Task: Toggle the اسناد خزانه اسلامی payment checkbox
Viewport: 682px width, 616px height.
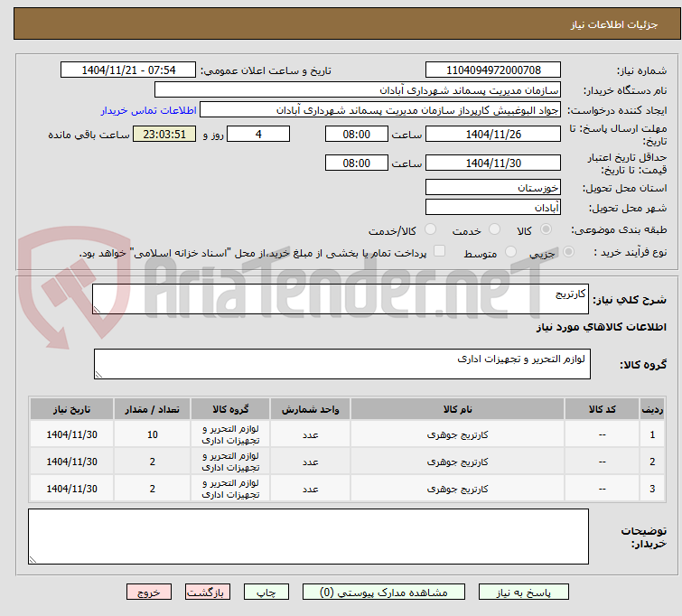Action: (440, 251)
